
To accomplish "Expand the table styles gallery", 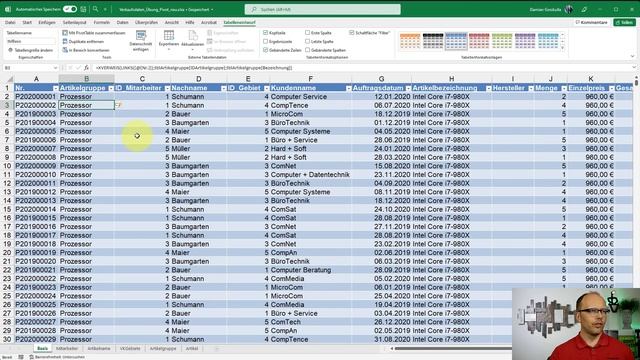I will pyautogui.click(x=562, y=48).
